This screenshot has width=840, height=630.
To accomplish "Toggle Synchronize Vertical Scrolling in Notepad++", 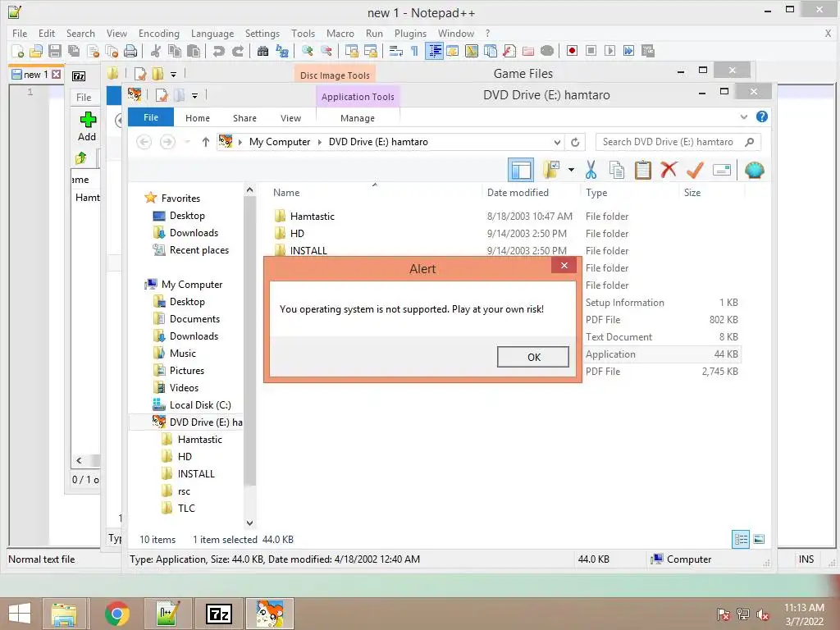I will pos(351,51).
